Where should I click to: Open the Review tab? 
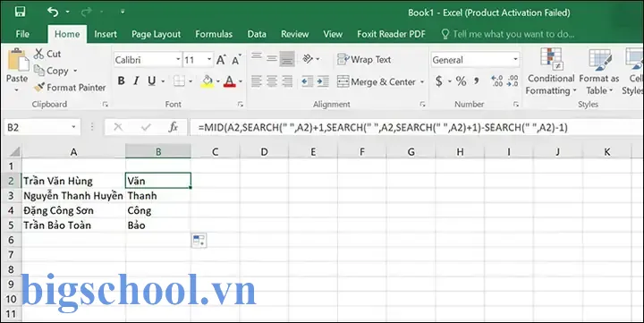pos(294,34)
